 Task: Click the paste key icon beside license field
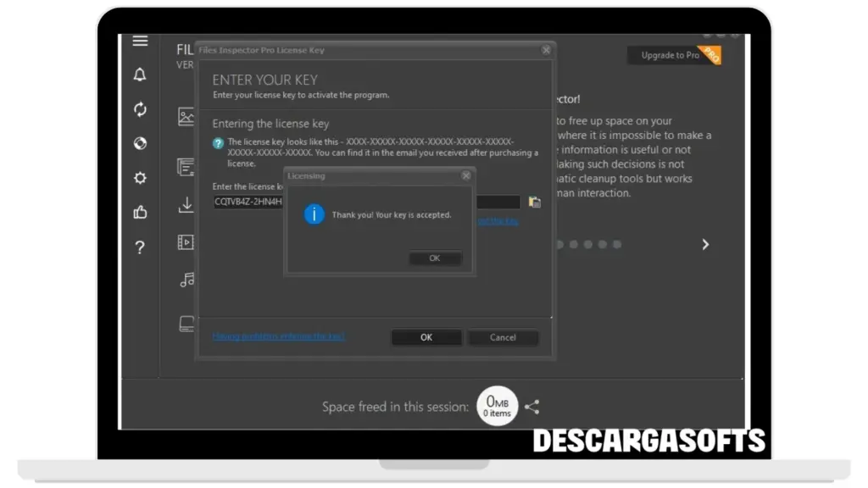(534, 202)
